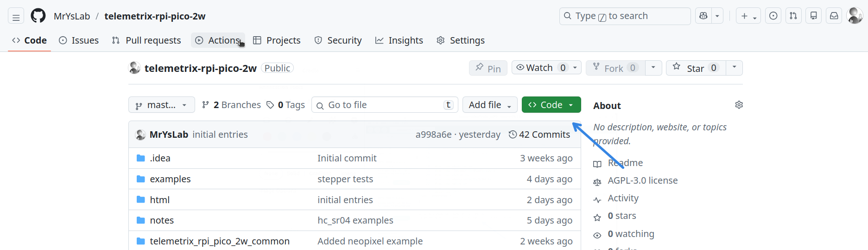Edit About settings via gear icon
868x250 pixels.
pos(739,105)
